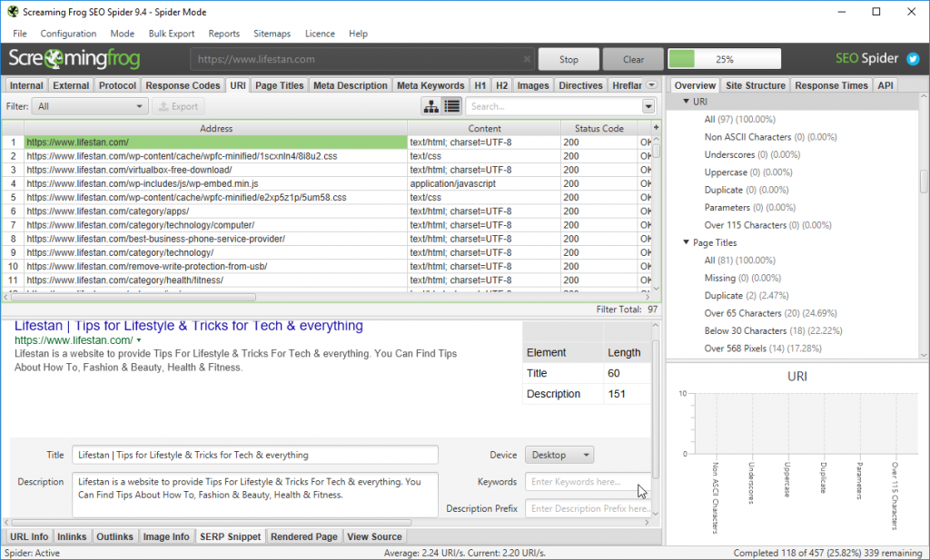
Task: Sort by the Address column header
Action: pyautogui.click(x=216, y=128)
